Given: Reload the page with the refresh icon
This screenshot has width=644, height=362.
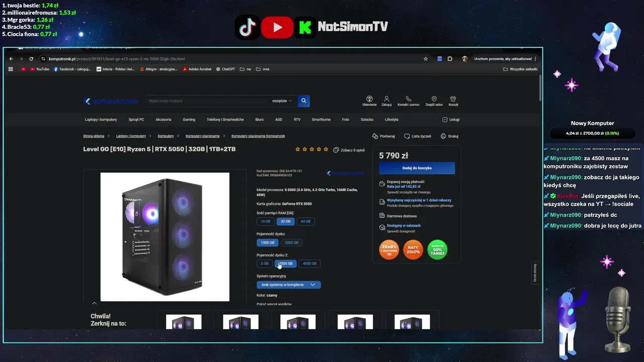Looking at the screenshot, I should (31, 59).
